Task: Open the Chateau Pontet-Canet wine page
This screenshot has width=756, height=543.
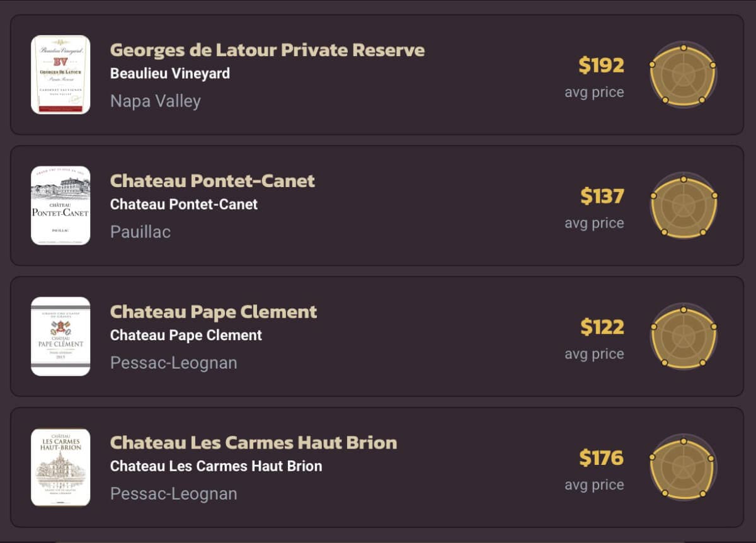Action: (x=211, y=181)
